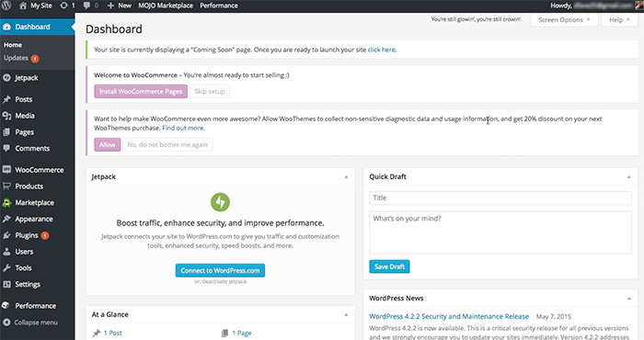
Task: Follow the 'click here' launch link
Action: [382, 50]
